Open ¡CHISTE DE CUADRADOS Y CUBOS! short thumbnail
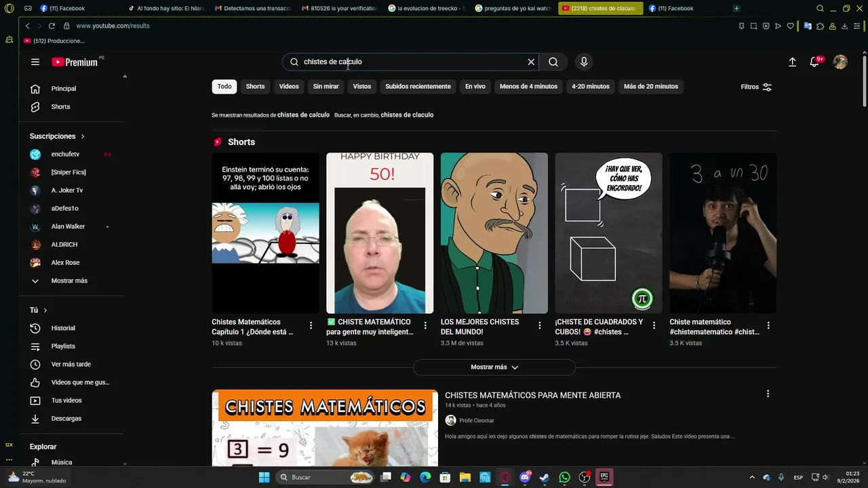Image resolution: width=868 pixels, height=488 pixels. point(608,233)
